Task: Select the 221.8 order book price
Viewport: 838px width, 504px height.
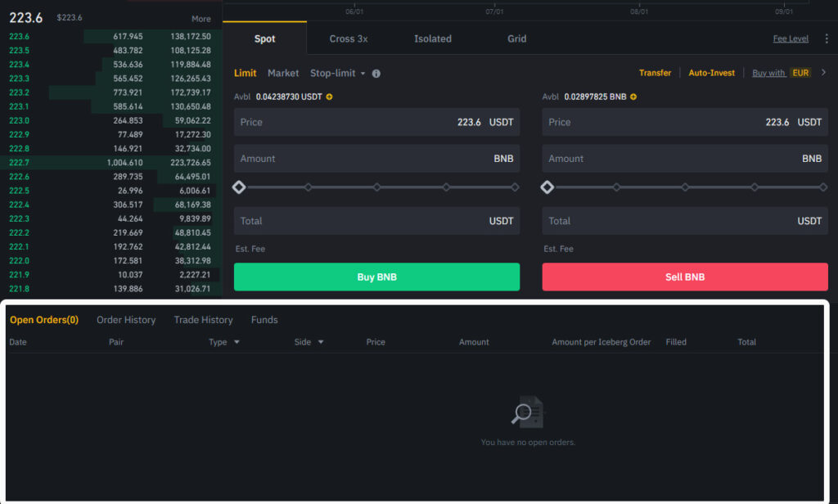Action: pos(20,289)
